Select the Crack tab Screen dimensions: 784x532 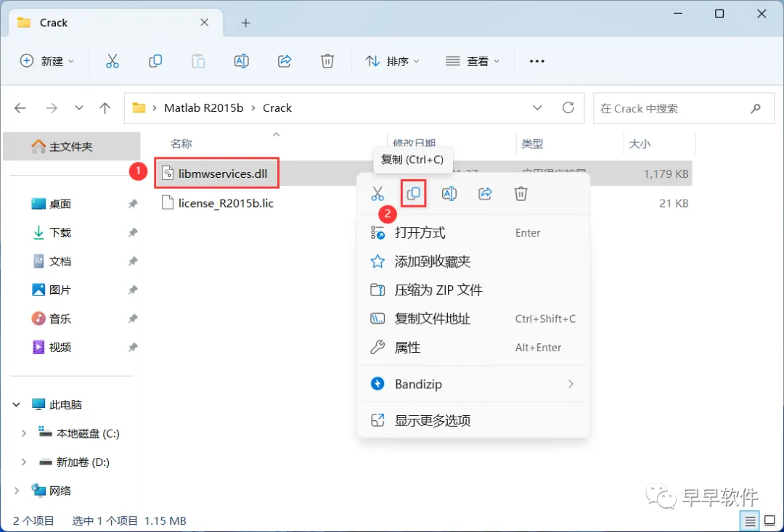coord(114,23)
